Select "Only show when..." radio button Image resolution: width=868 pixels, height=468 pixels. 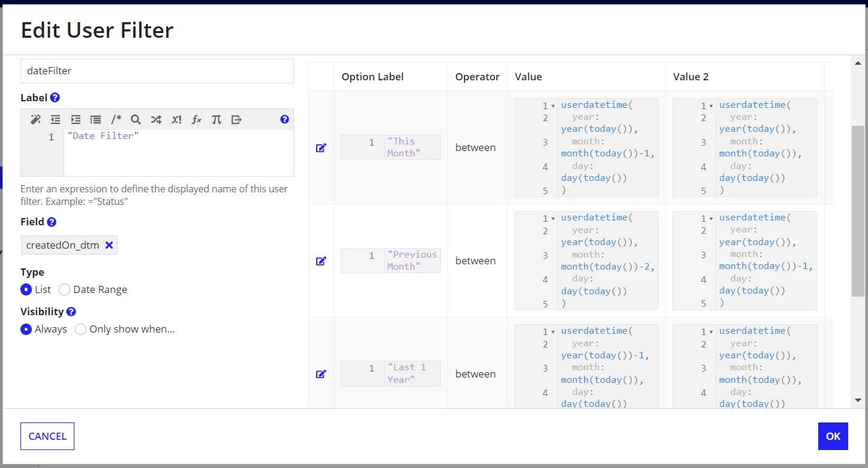80,329
